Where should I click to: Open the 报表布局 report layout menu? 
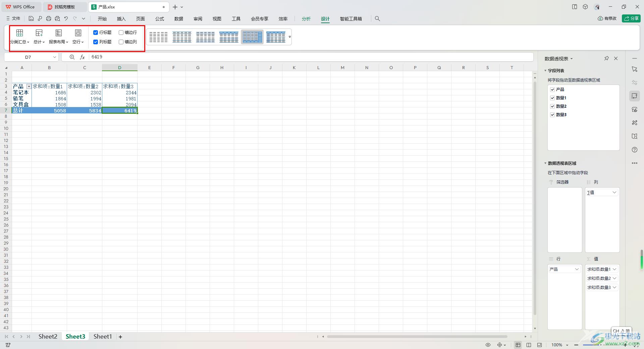58,37
